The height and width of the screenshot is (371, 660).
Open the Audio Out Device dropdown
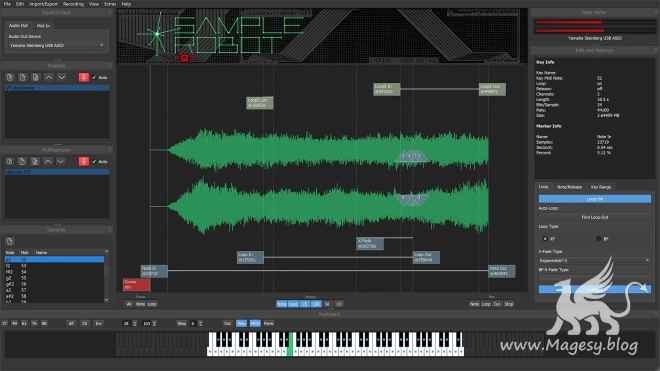(x=56, y=45)
